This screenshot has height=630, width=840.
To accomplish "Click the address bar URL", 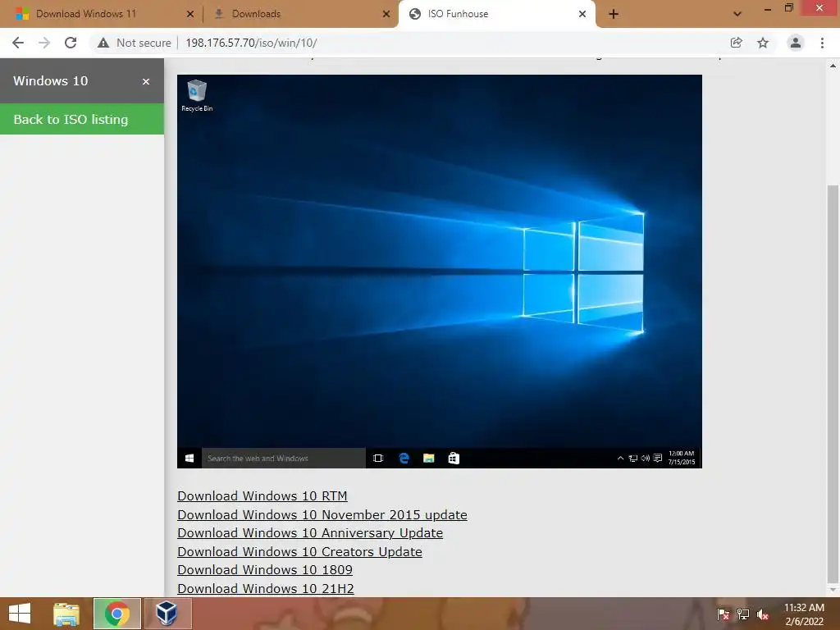I will tap(251, 43).
